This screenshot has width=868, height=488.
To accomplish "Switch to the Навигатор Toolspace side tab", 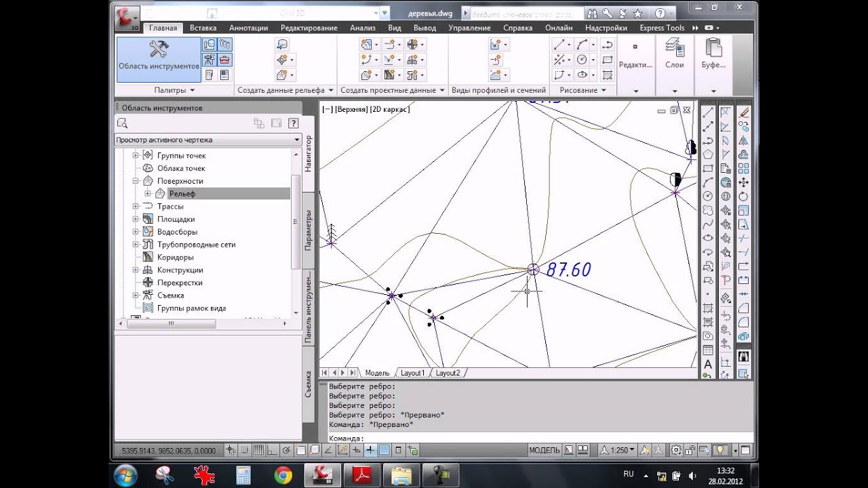I will pyautogui.click(x=309, y=153).
